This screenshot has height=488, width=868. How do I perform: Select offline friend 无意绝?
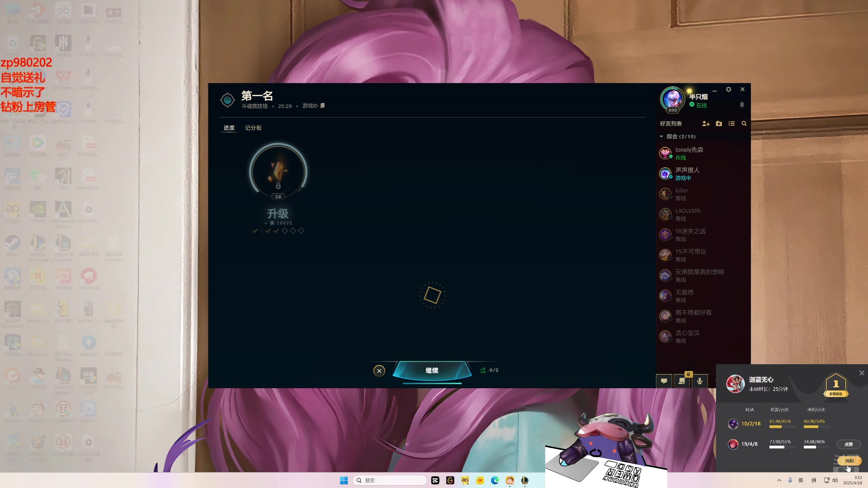click(x=703, y=296)
